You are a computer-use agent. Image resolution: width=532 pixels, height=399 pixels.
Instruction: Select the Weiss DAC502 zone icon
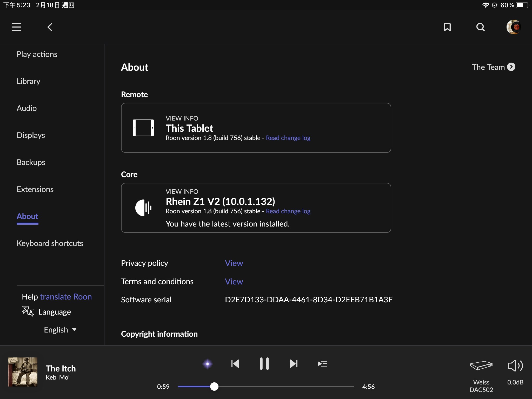click(x=481, y=366)
